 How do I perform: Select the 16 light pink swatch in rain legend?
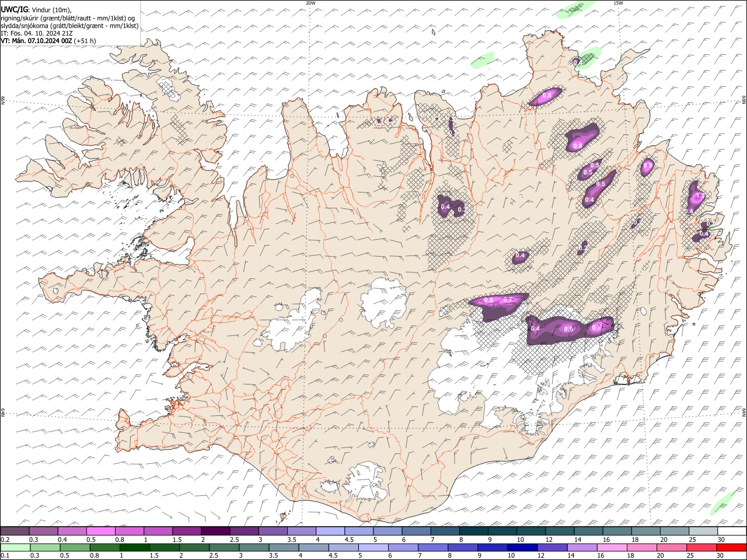pos(612,547)
